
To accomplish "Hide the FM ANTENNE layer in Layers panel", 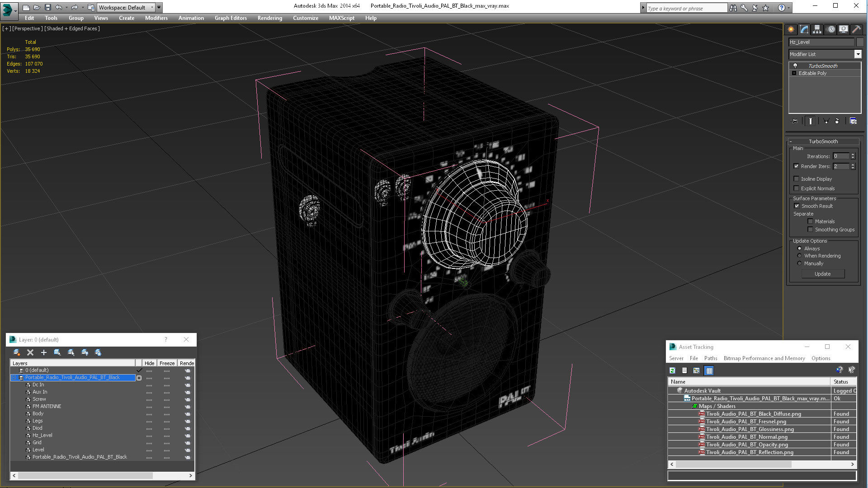I will point(149,406).
